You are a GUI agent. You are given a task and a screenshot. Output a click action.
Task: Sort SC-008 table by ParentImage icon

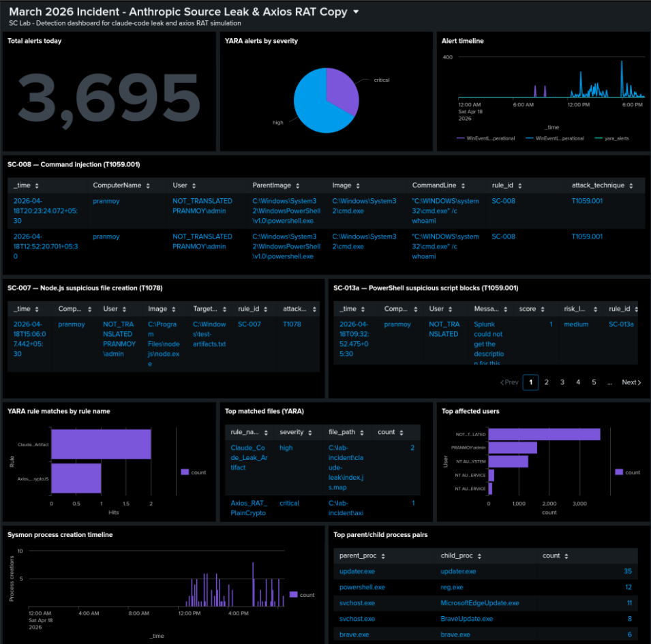point(298,186)
